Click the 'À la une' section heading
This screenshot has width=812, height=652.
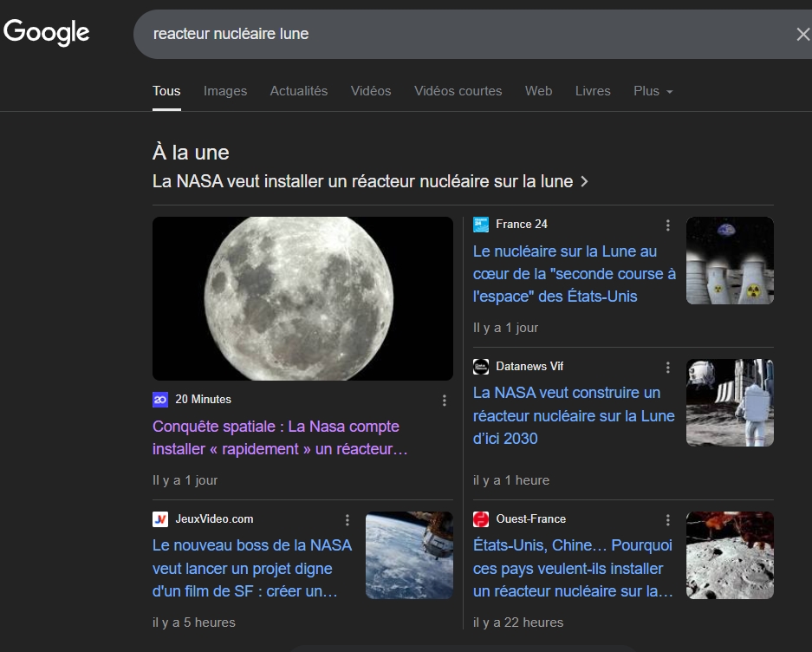click(191, 153)
